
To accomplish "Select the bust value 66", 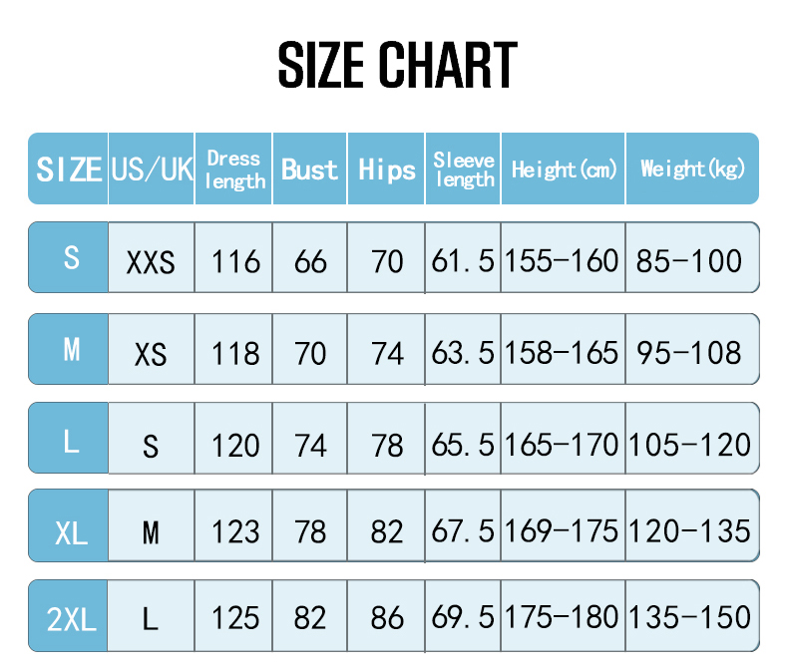I will [x=310, y=261].
